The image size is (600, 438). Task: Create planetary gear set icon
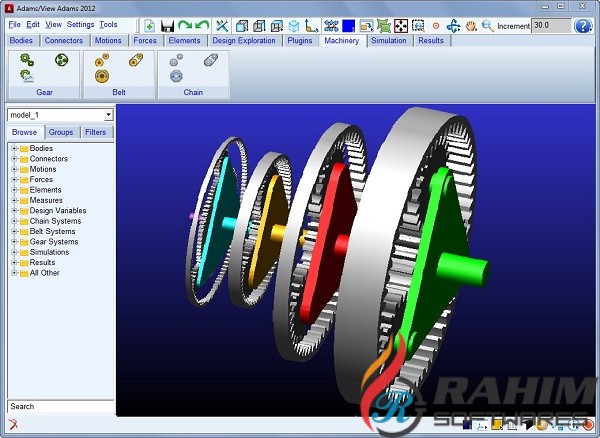(61, 60)
